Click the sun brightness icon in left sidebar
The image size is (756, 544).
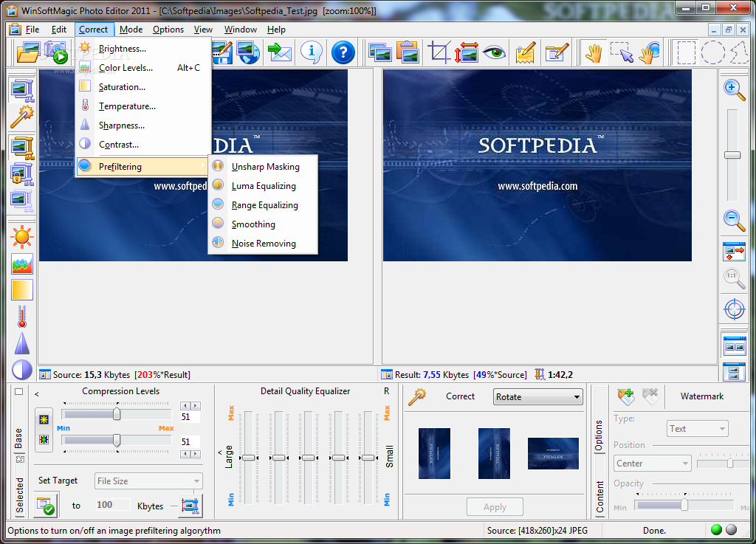21,237
